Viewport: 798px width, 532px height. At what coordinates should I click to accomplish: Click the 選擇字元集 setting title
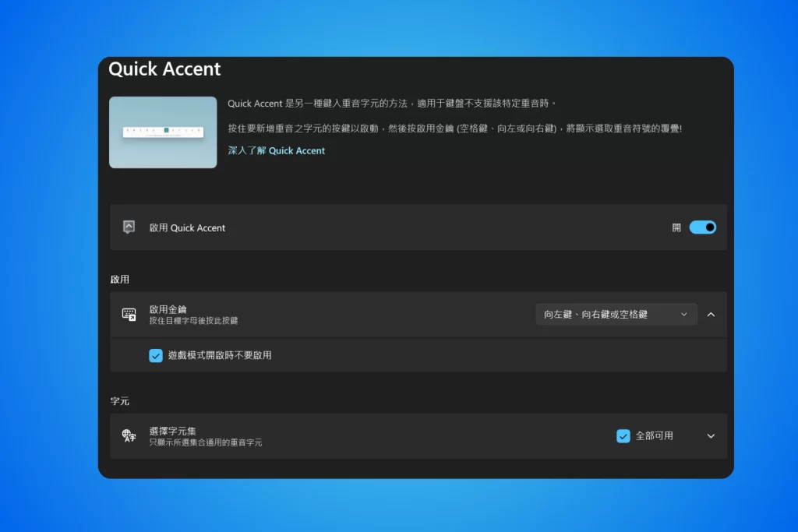(x=172, y=431)
